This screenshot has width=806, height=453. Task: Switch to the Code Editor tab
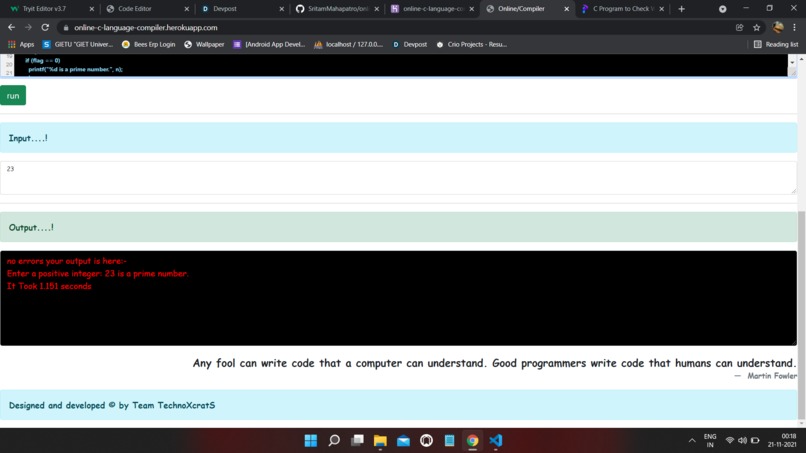135,9
